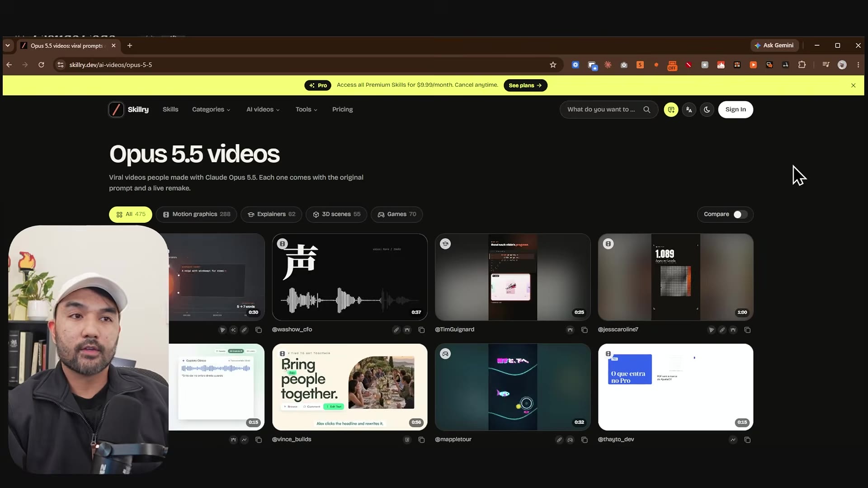Select the All 475 filter
This screenshot has width=868, height=488.
pos(131,214)
